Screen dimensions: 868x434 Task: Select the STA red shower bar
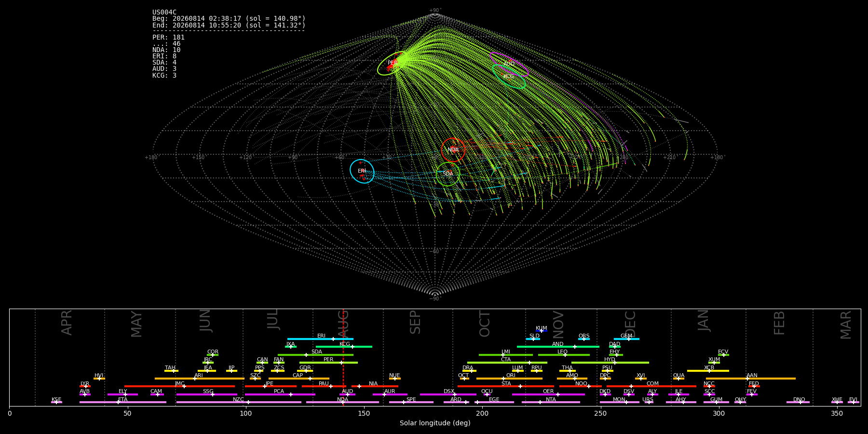[506, 386]
